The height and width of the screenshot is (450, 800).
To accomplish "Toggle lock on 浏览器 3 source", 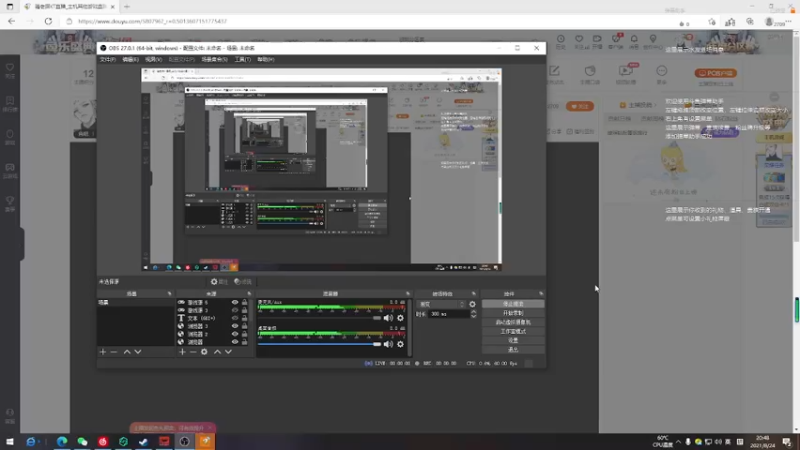I will click(244, 326).
